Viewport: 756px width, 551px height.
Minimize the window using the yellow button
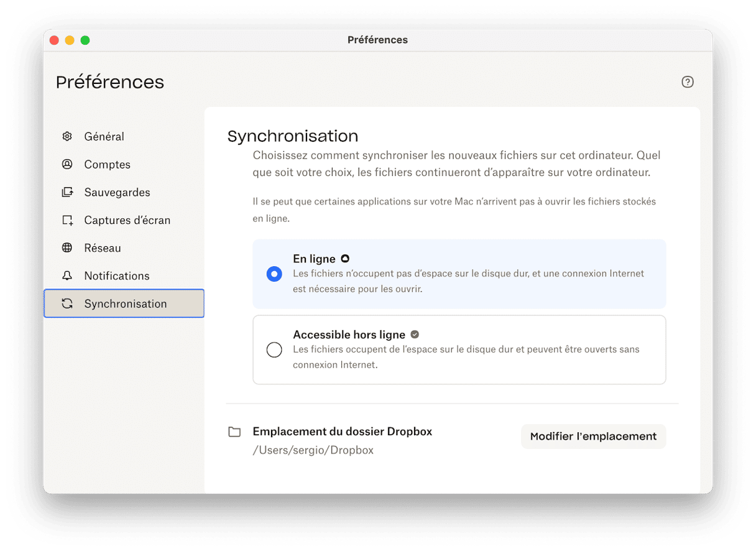[x=70, y=40]
